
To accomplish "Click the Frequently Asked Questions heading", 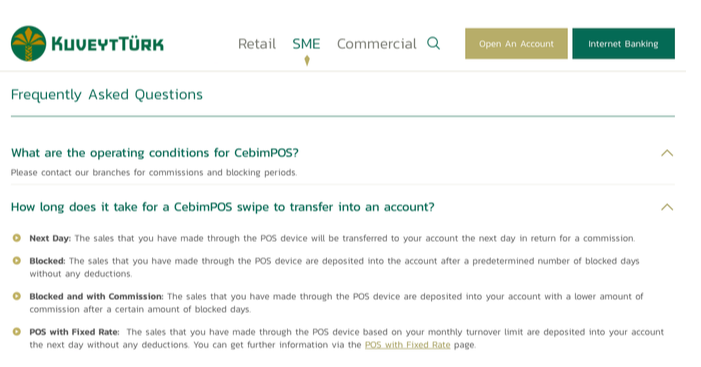I will [107, 95].
